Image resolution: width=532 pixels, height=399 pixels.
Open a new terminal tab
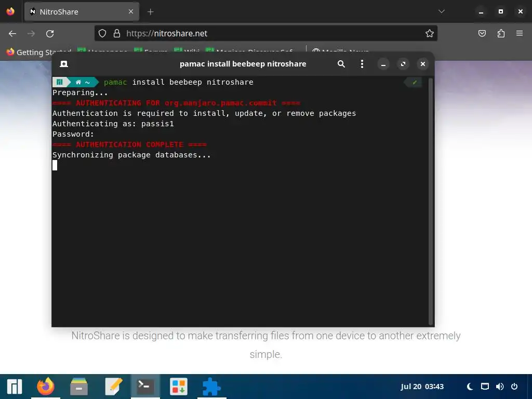pos(64,64)
